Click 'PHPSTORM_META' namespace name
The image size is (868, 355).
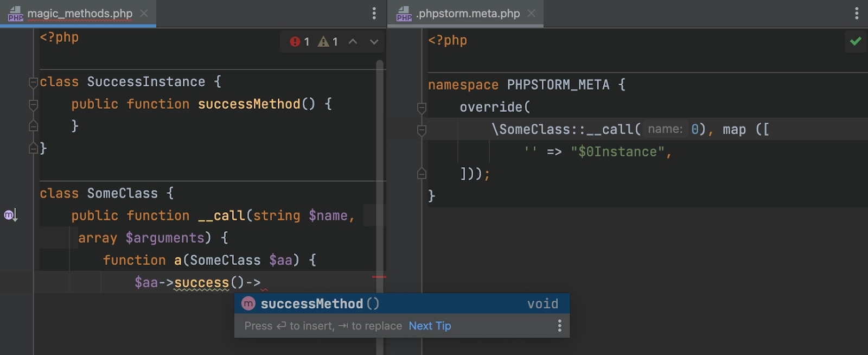558,85
